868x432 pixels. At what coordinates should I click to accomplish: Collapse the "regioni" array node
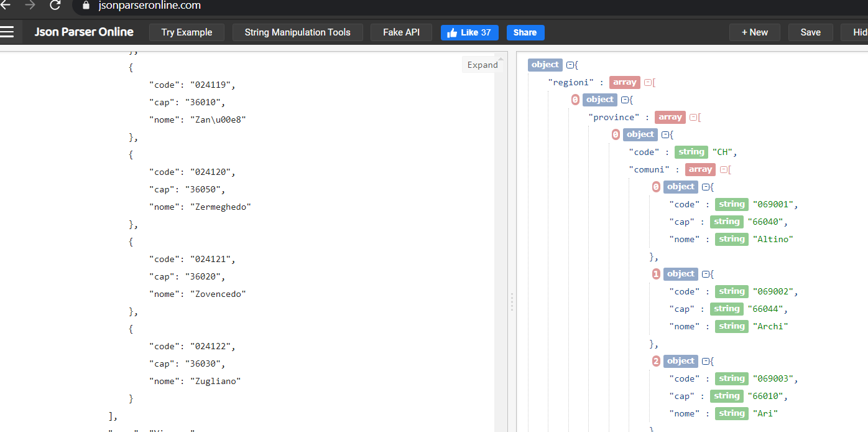(x=647, y=82)
